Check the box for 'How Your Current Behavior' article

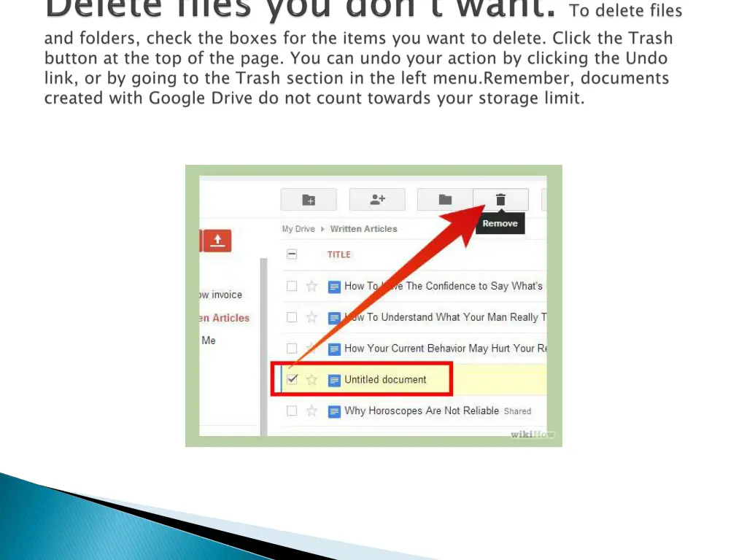[x=292, y=349]
